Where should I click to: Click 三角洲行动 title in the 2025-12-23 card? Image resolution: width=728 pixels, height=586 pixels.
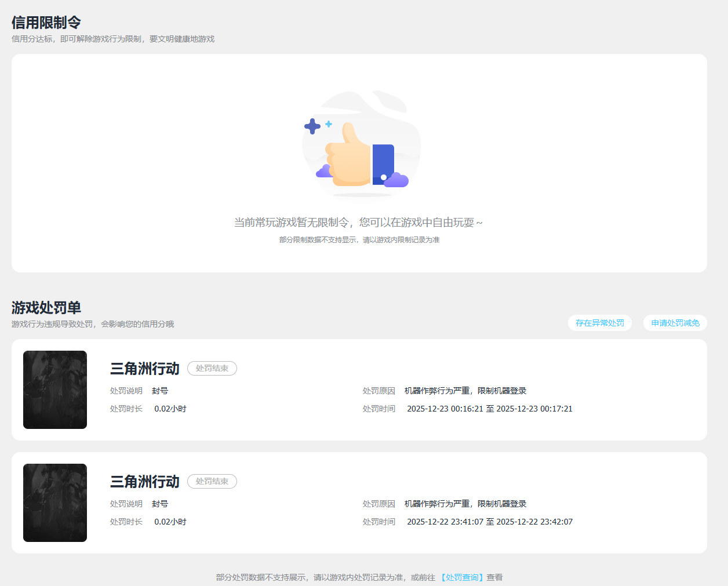coord(145,369)
